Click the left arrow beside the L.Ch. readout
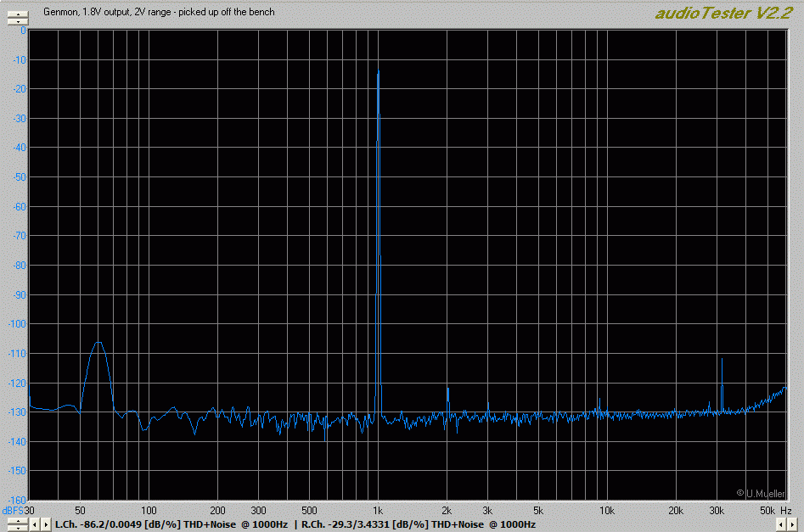Image resolution: width=804 pixels, height=532 pixels. [x=36, y=524]
